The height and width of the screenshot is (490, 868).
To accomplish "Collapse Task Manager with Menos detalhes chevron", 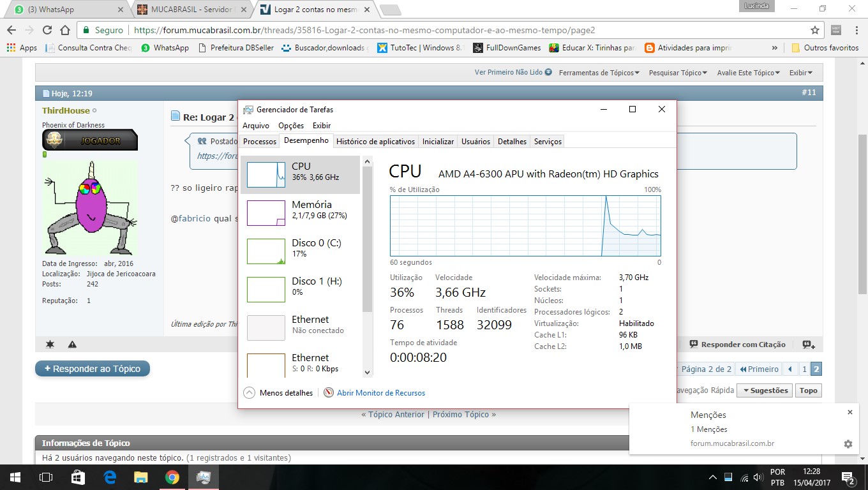I will 250,393.
